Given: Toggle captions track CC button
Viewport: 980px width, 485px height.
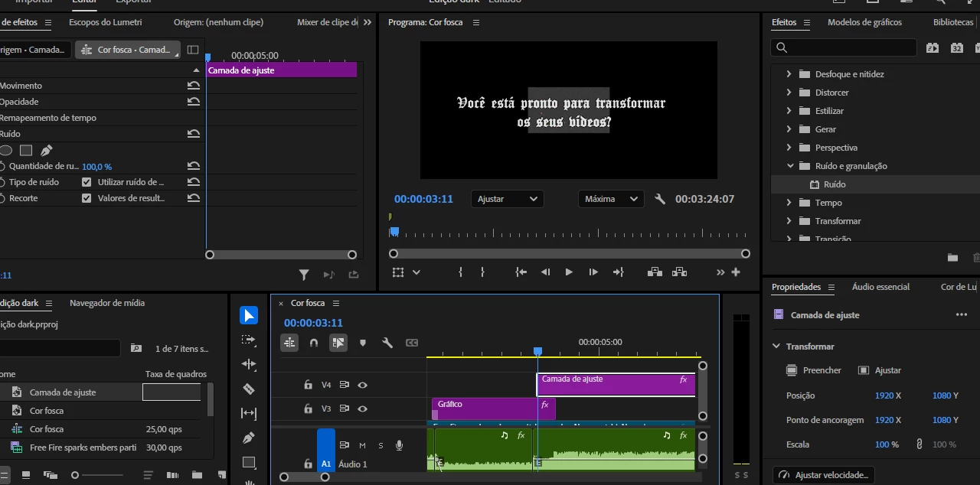Looking at the screenshot, I should [x=412, y=343].
